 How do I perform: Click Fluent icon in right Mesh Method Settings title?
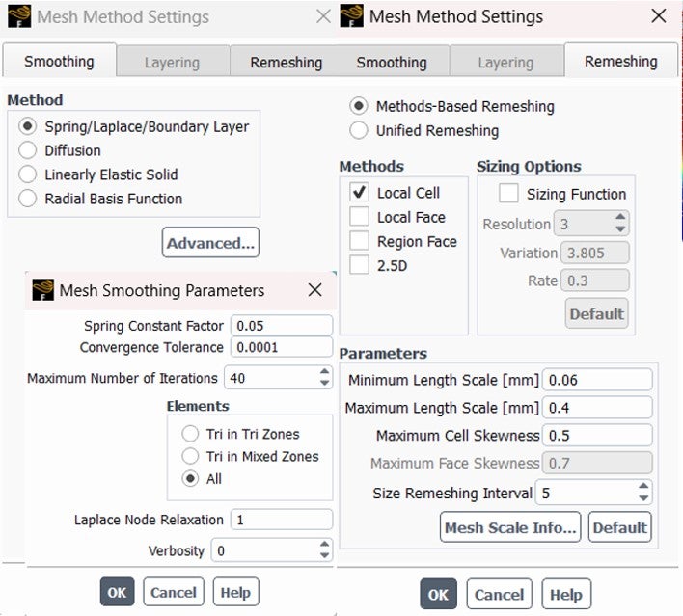[351, 16]
